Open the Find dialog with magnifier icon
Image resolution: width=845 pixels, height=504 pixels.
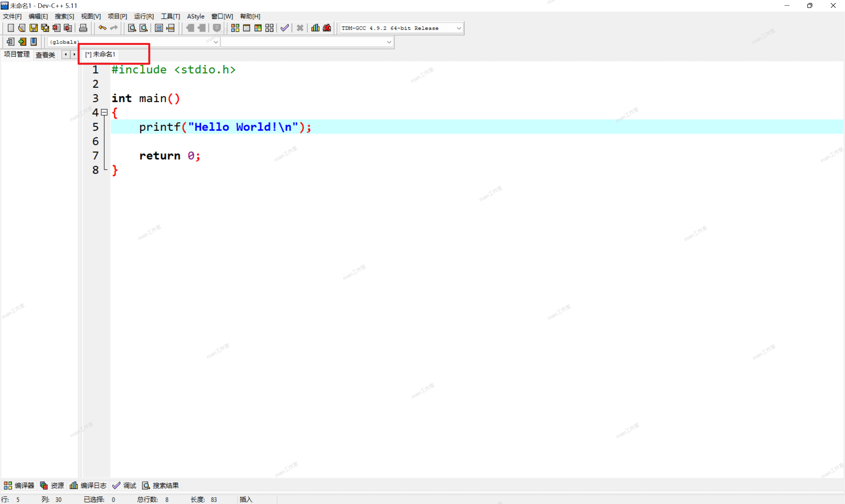(x=131, y=28)
